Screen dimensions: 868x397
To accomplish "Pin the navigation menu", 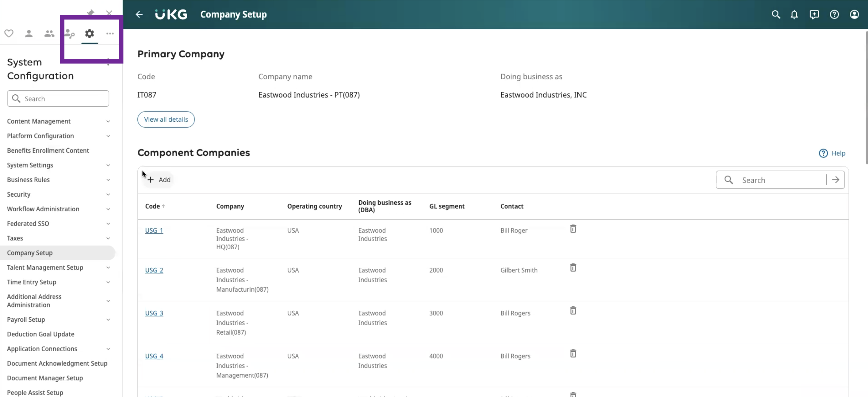I will click(x=90, y=13).
